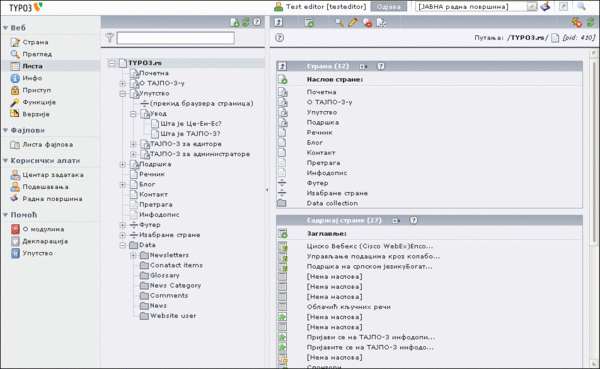Reload the list view
600x369 pixels.
(590, 23)
